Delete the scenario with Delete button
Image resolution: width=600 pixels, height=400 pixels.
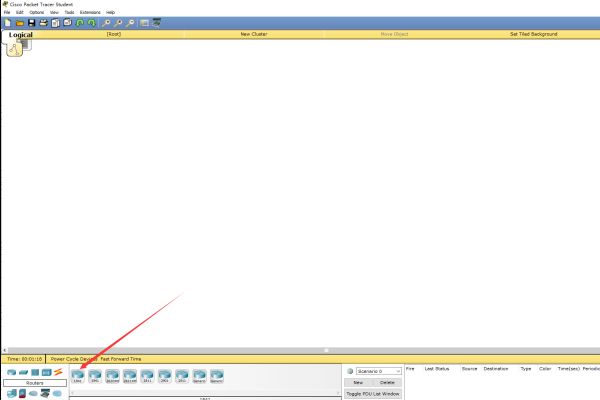(387, 382)
